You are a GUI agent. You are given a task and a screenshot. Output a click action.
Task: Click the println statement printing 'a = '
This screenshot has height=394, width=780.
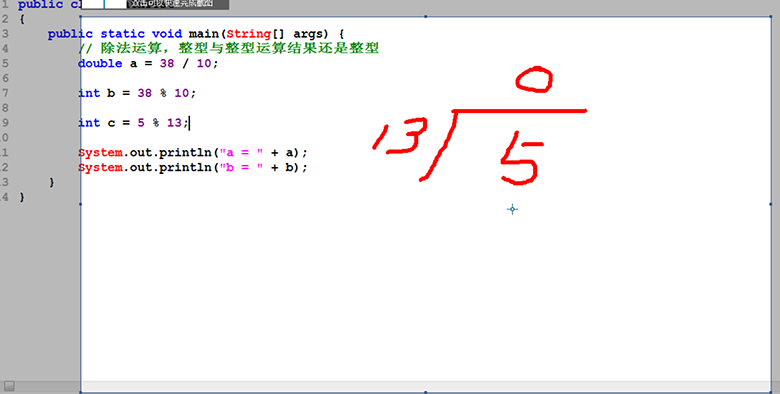[193, 153]
